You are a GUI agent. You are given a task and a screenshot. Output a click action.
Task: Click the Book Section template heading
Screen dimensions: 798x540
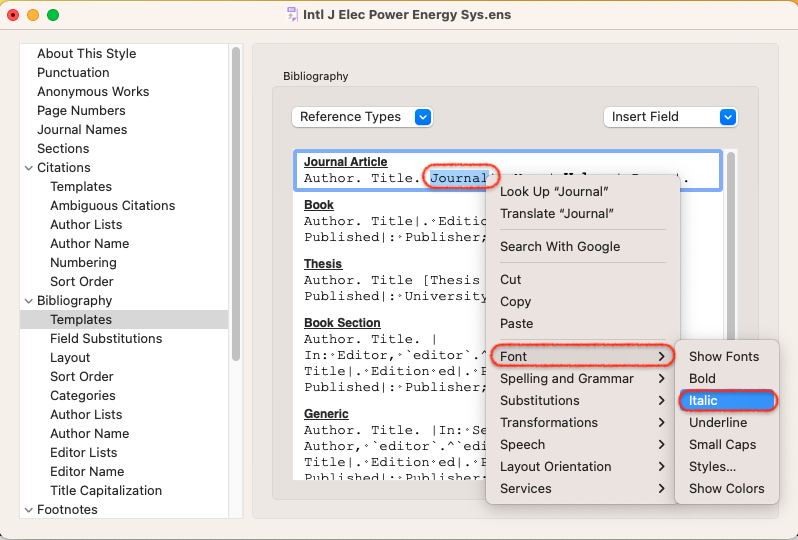pyautogui.click(x=342, y=323)
